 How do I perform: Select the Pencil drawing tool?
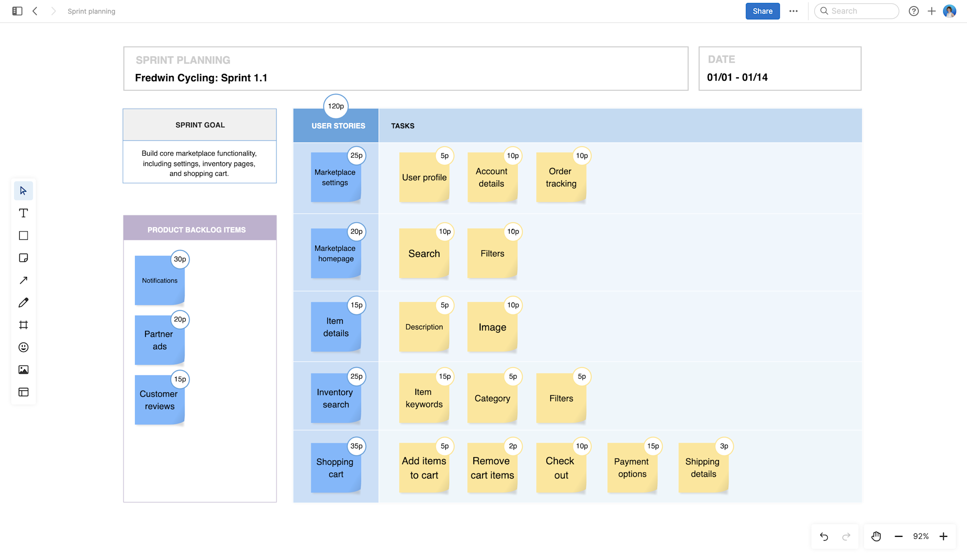(x=23, y=302)
